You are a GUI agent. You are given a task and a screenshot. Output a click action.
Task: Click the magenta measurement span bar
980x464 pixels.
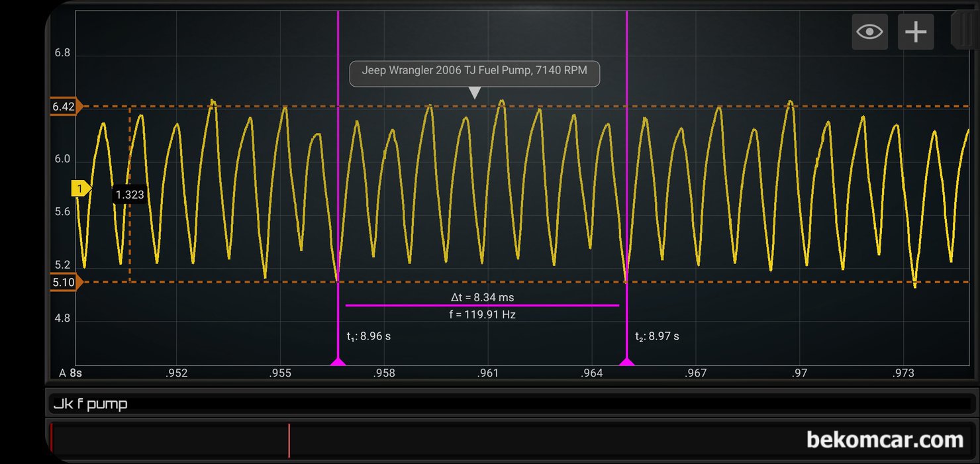(482, 306)
